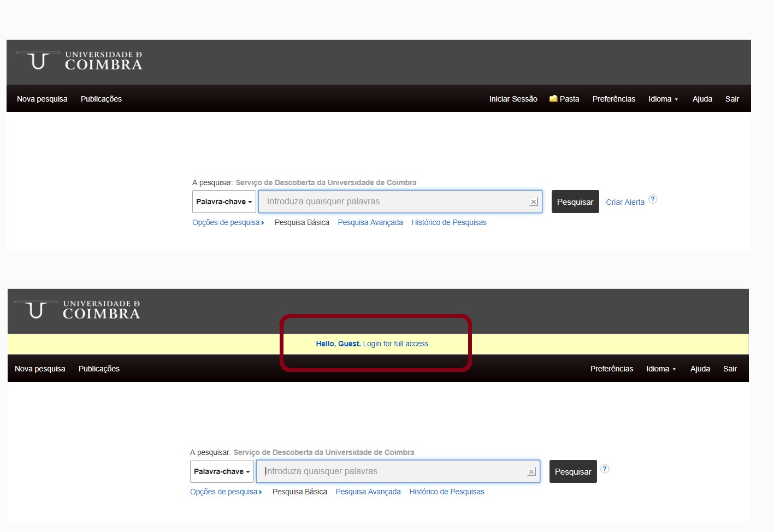Click Iniciar Sessão in the navigation bar
Screen dimensions: 774x532
click(x=513, y=99)
